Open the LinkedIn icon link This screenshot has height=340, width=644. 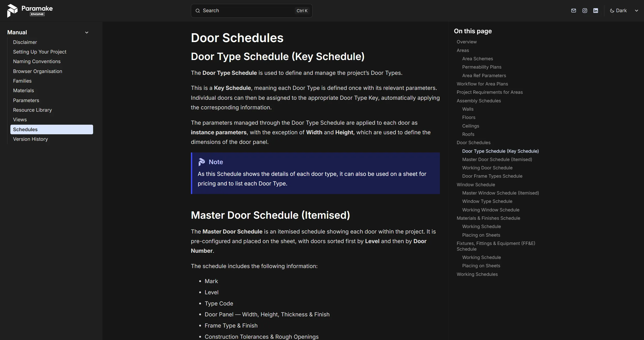click(x=595, y=11)
